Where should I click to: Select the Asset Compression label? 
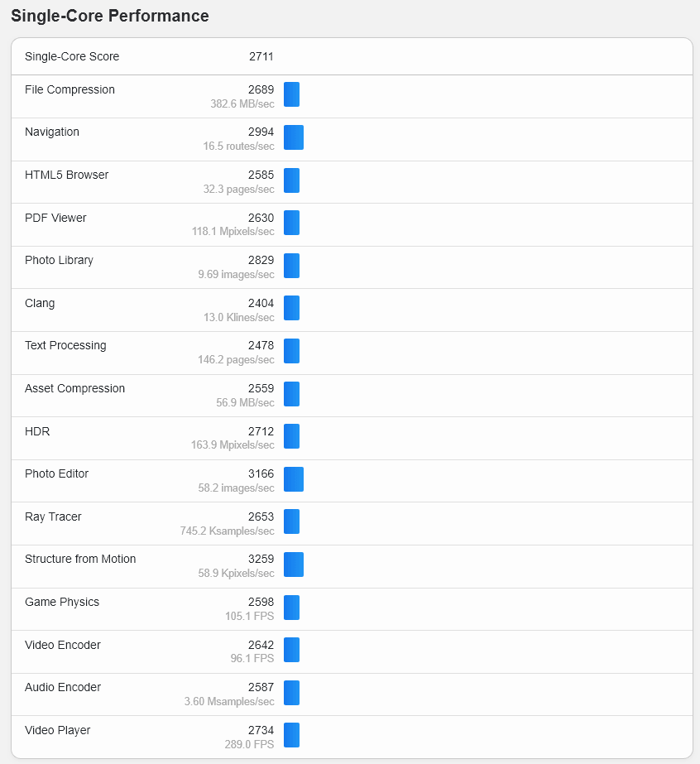point(75,388)
